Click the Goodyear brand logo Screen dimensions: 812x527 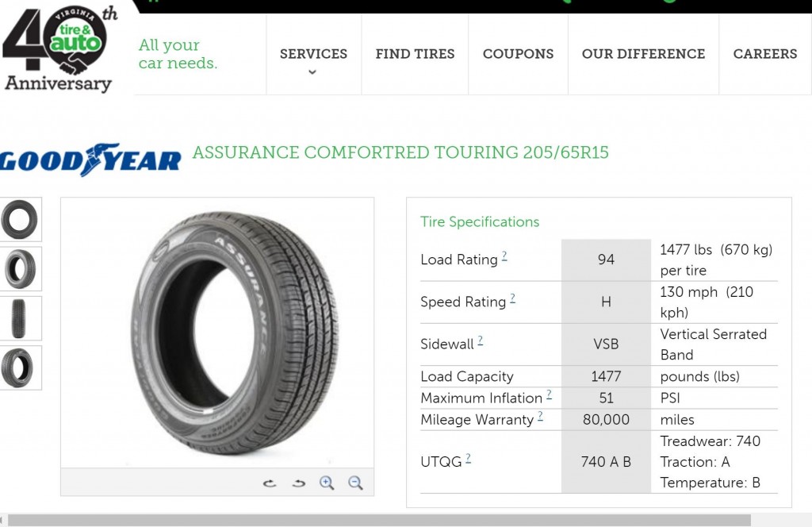pos(90,160)
